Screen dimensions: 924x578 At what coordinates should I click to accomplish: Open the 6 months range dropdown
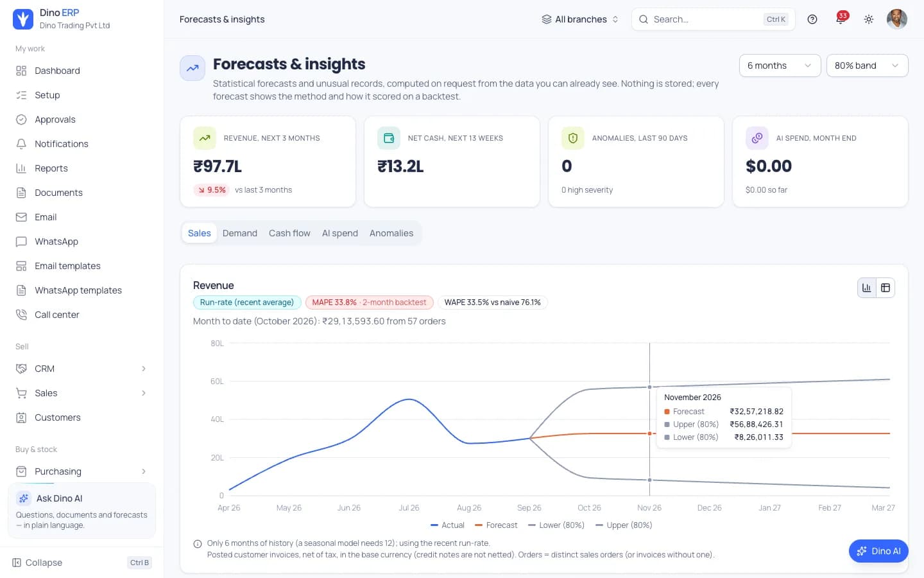click(x=780, y=66)
